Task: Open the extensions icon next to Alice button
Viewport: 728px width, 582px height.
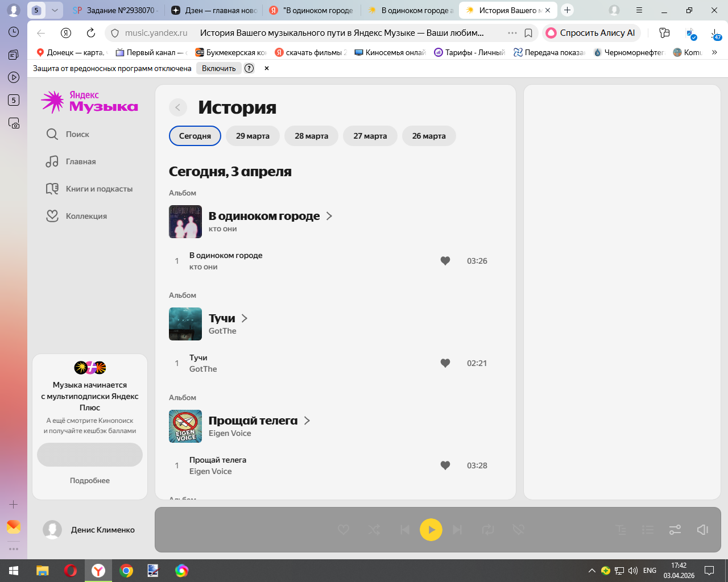Action: [664, 33]
